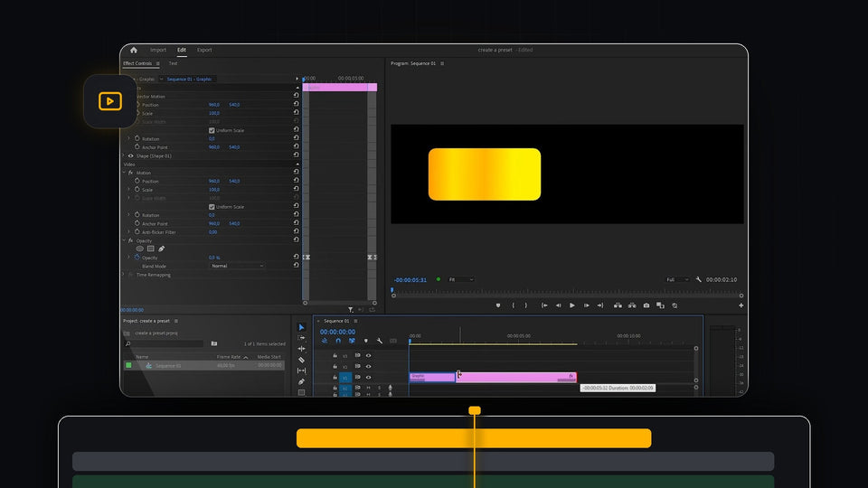Image resolution: width=868 pixels, height=488 pixels.
Task: Select the Effect Controls panel tab
Action: point(137,63)
